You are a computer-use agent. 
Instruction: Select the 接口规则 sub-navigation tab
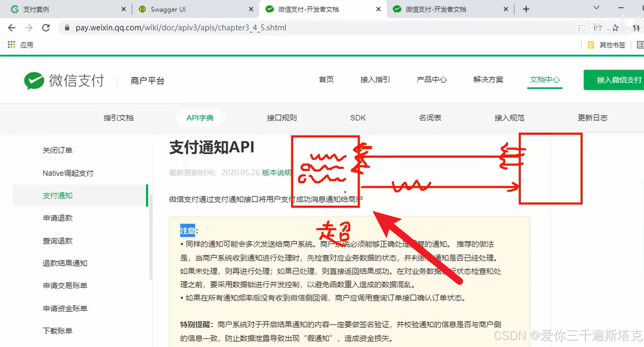pyautogui.click(x=282, y=118)
